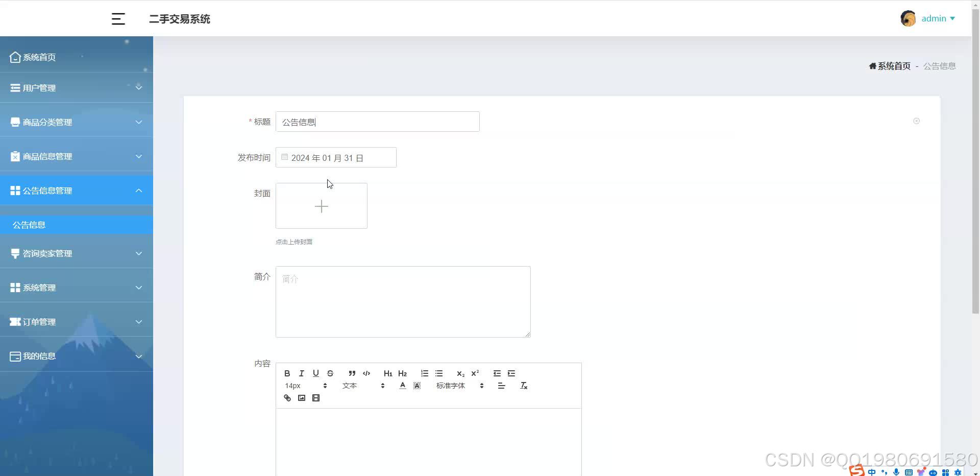Toggle underline formatting in the editor
This screenshot has width=980, height=476.
(x=316, y=373)
